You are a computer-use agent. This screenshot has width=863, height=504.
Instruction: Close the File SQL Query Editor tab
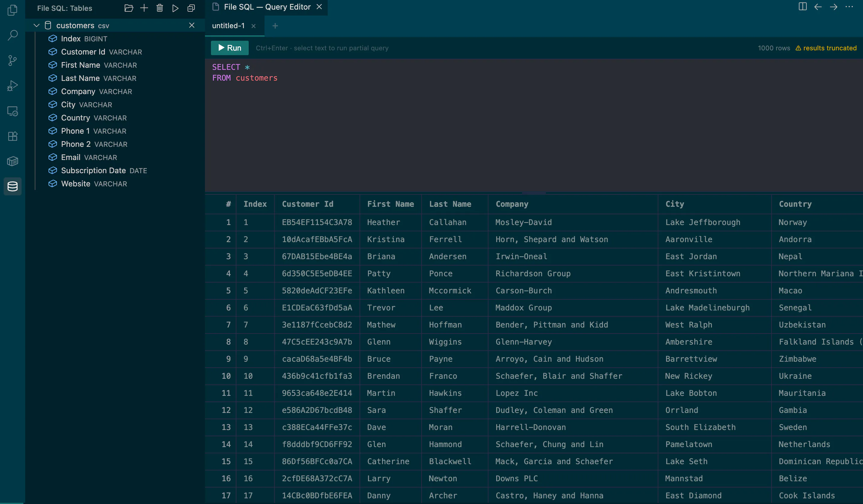pos(319,7)
